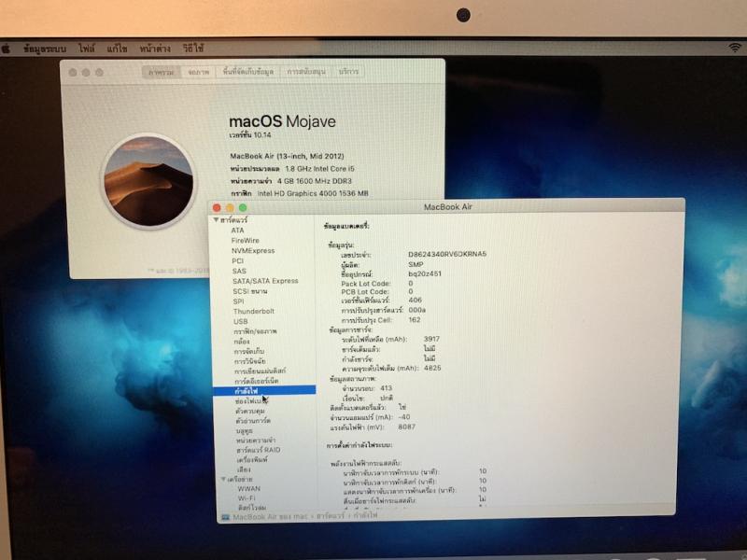Select NVMExpress in the sidebar
The image size is (747, 560).
pyautogui.click(x=253, y=250)
